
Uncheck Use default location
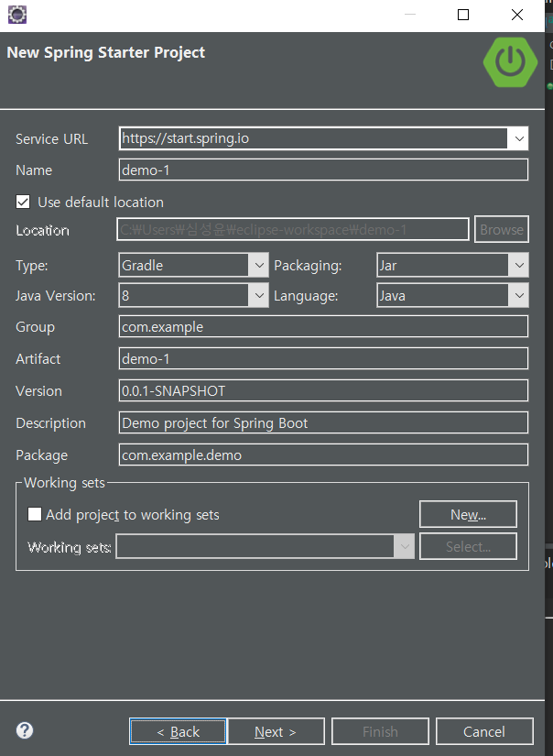click(23, 202)
